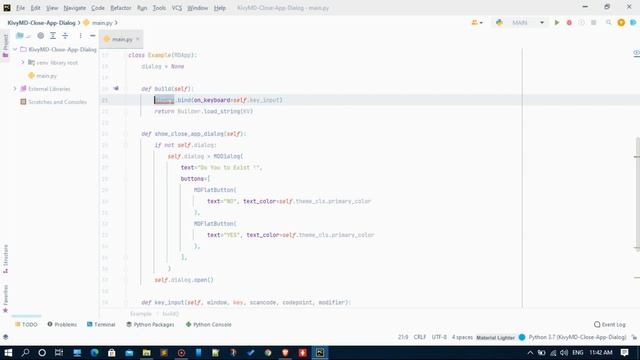The height and width of the screenshot is (360, 640).
Task: Click the tool windows quick-access icon bottom-left
Action: 5,337
